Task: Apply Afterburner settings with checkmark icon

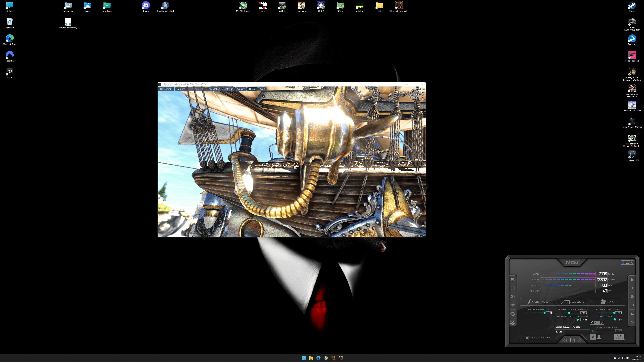Action: pyautogui.click(x=579, y=340)
